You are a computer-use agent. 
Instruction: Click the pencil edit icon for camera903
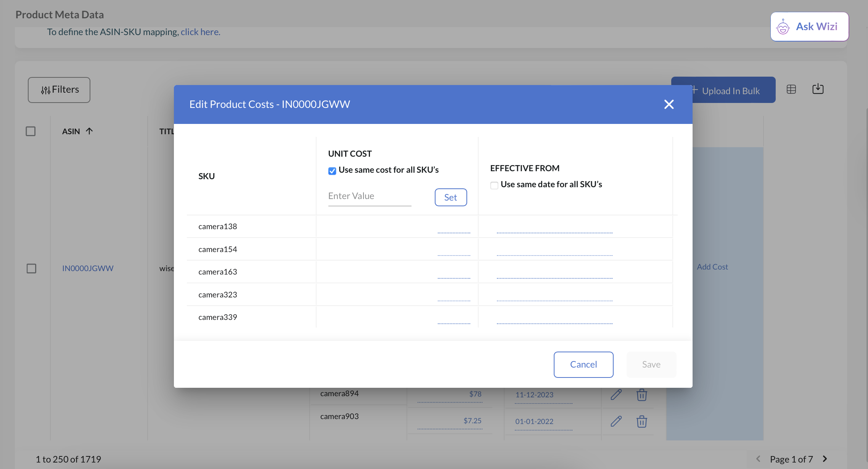[616, 421]
